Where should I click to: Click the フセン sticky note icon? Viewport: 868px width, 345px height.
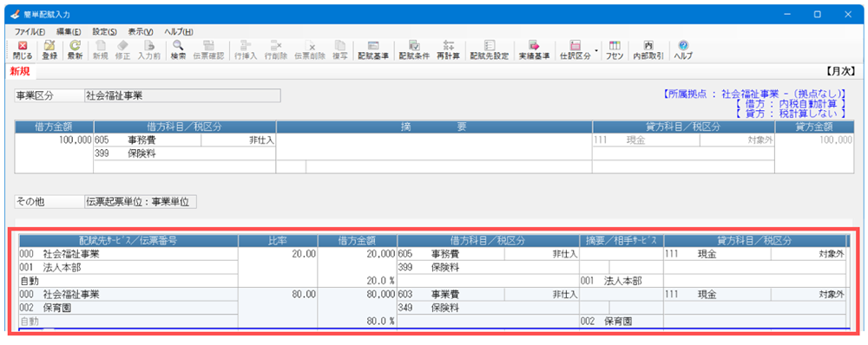tap(615, 49)
